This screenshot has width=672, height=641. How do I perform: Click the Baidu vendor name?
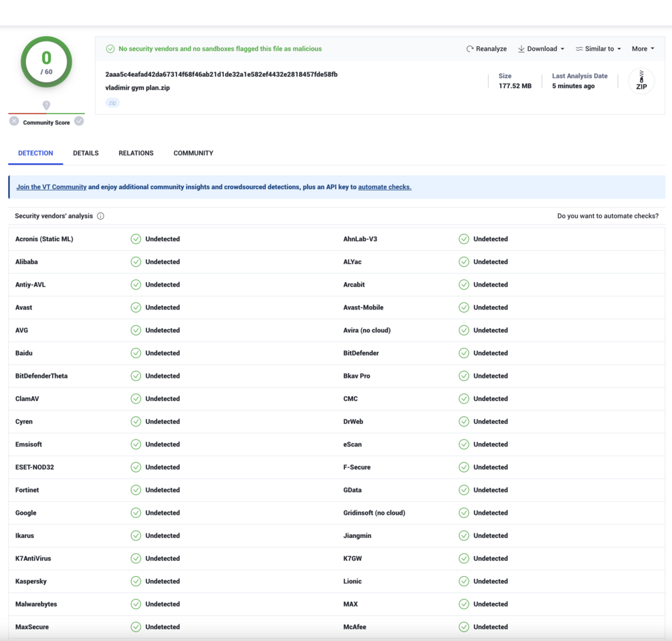click(23, 353)
